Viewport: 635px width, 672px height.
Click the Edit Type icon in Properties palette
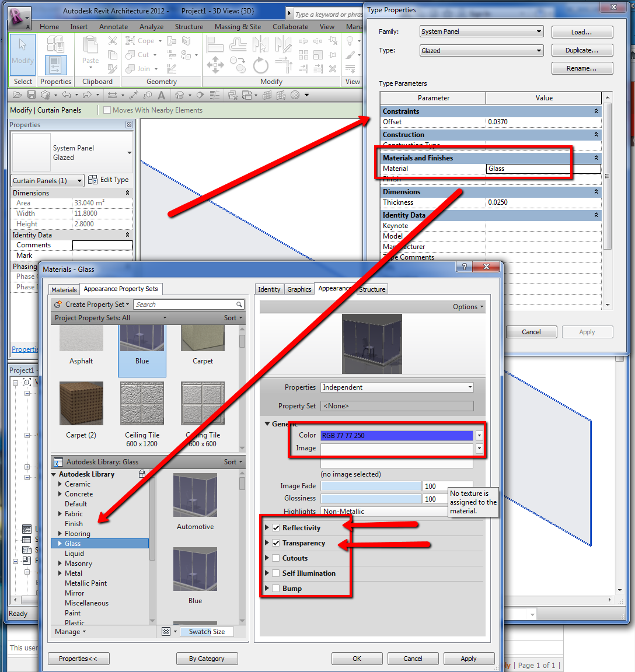pos(93,180)
